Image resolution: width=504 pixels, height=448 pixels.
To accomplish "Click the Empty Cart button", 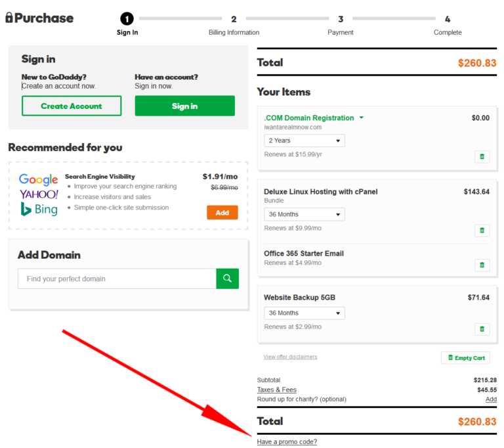I will 466,358.
